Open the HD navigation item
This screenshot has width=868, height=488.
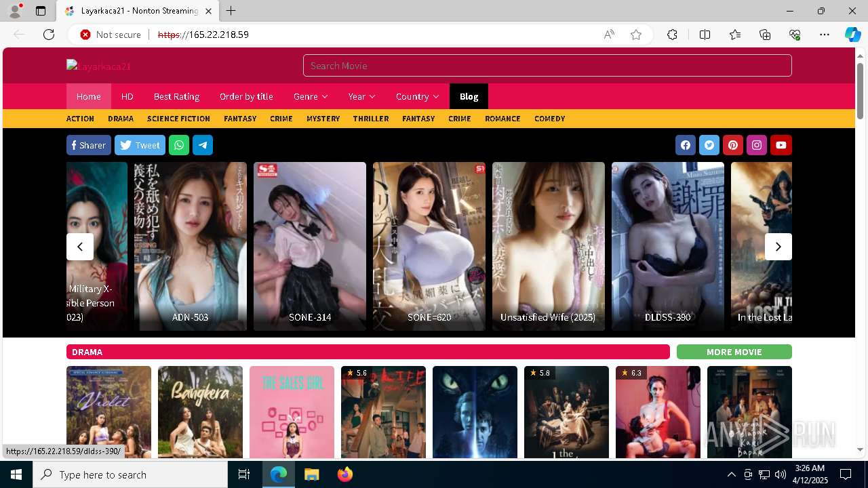(x=127, y=96)
